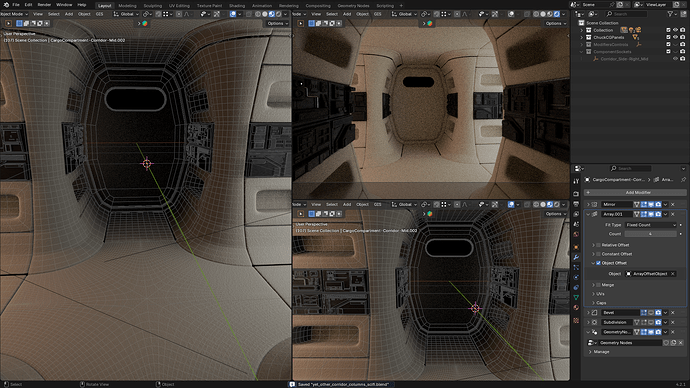
Task: Expand the Mirror modifier panel
Action: 588,205
